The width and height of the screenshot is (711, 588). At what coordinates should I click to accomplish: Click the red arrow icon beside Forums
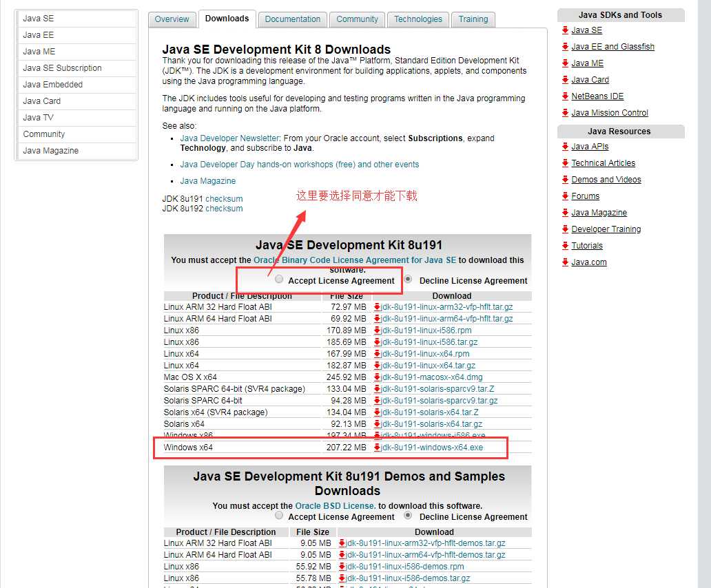565,196
